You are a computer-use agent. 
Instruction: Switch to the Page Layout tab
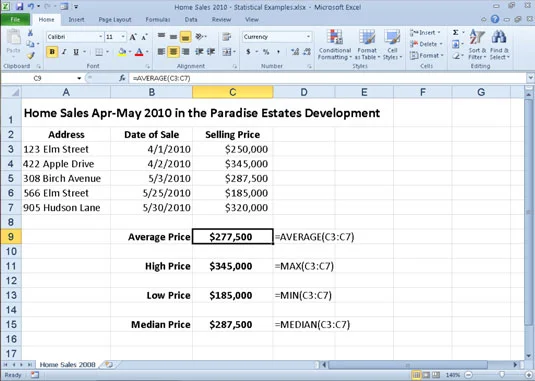115,19
